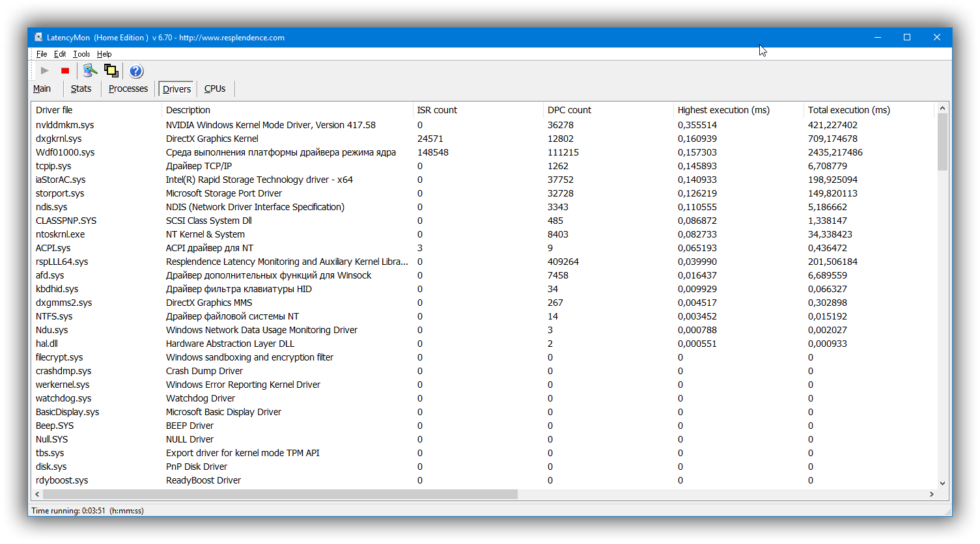Switch to the CPUs tab
This screenshot has height=544, width=980.
tap(215, 88)
